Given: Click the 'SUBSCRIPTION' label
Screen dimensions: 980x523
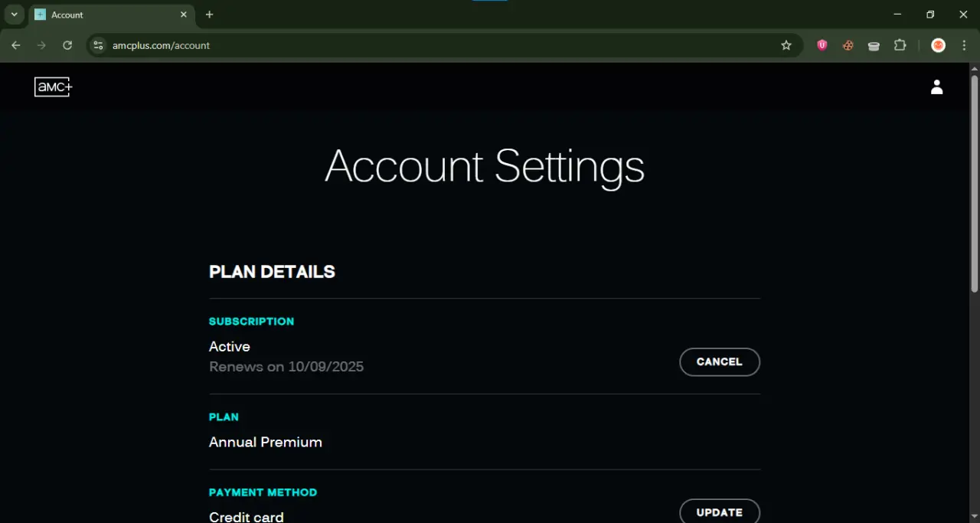Looking at the screenshot, I should (x=251, y=322).
